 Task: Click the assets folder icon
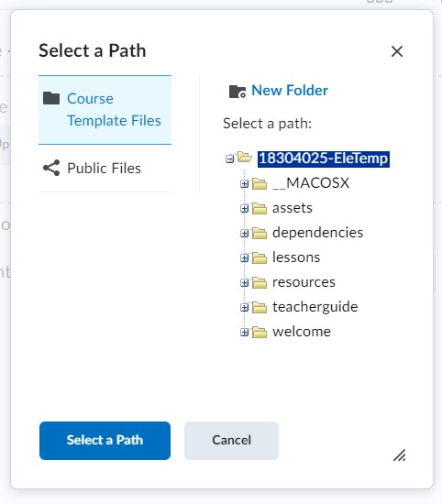260,208
